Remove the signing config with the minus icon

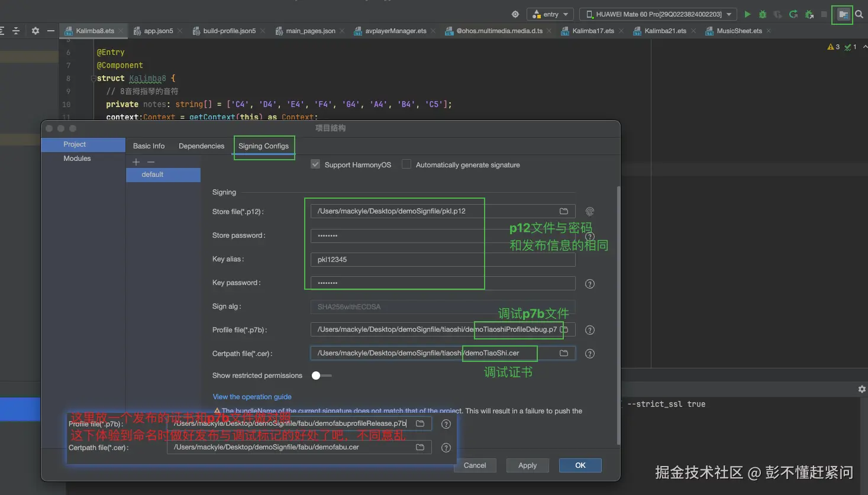(151, 162)
